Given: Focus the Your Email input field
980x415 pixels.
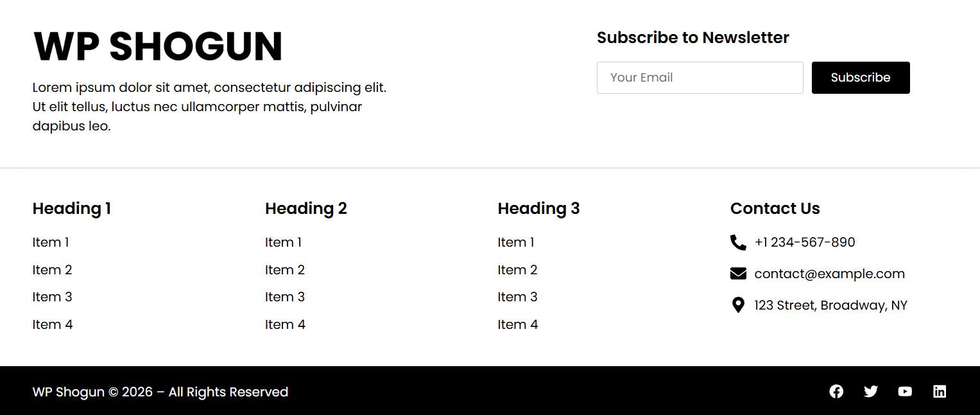Looking at the screenshot, I should (700, 78).
